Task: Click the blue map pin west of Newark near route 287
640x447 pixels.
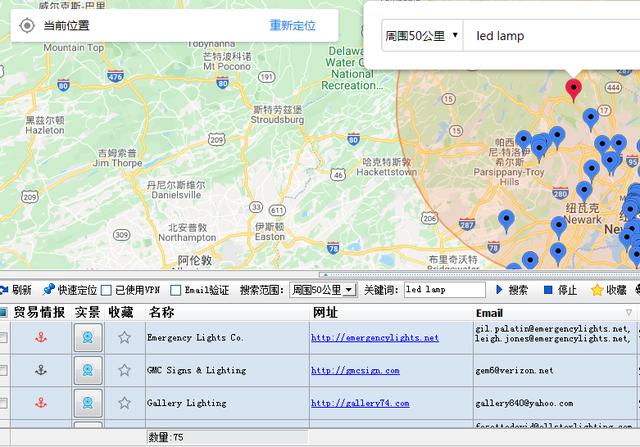Action: coord(507,220)
